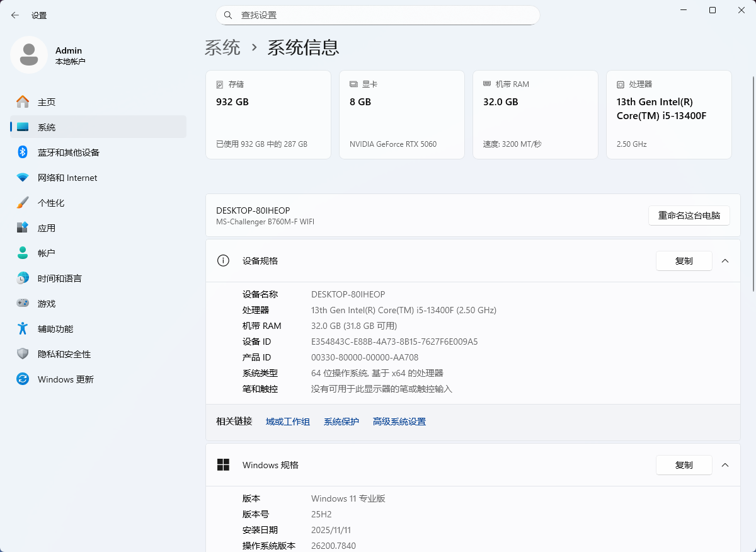Click the 个性化 paintbrush icon
Screen dimensions: 756x552
[23, 203]
